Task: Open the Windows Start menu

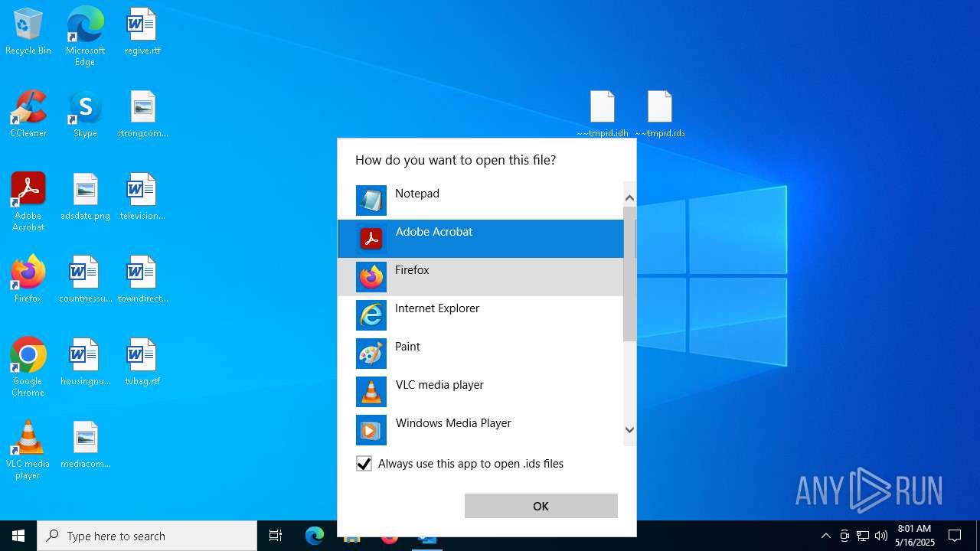Action: 18,536
